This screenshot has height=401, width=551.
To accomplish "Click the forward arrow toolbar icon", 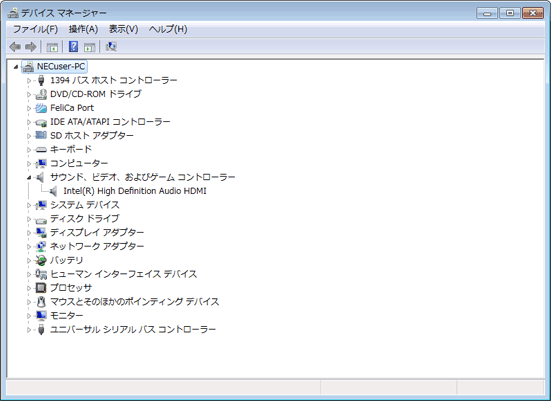I will [x=31, y=47].
